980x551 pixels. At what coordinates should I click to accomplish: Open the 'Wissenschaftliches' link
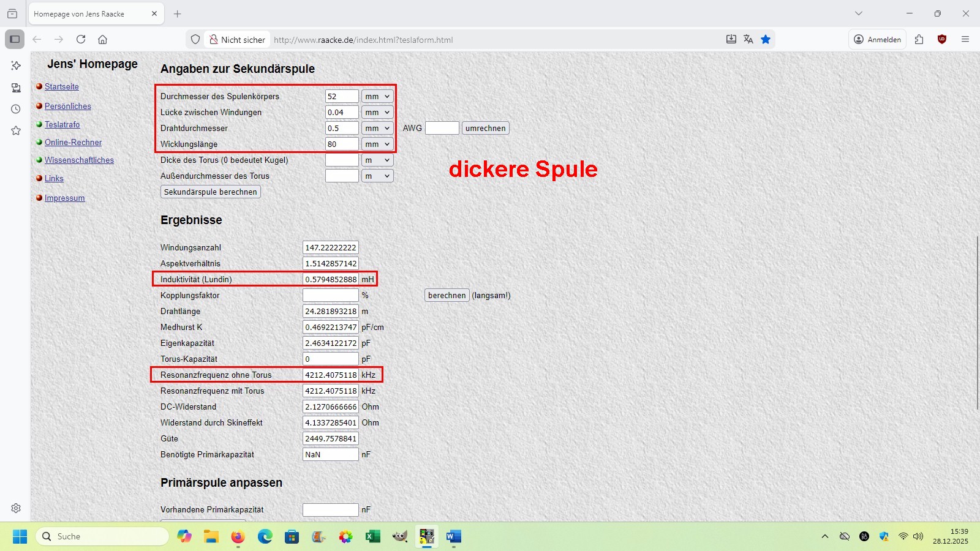pyautogui.click(x=80, y=160)
